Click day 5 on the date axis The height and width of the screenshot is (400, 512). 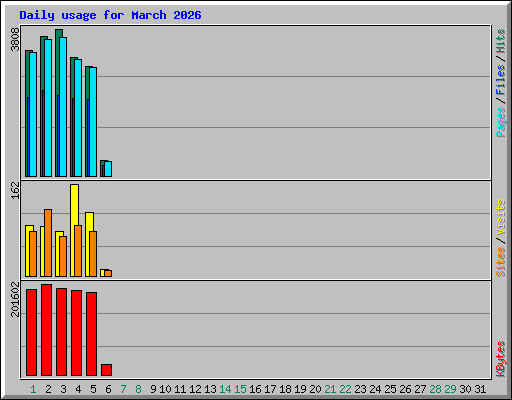[x=93, y=389]
